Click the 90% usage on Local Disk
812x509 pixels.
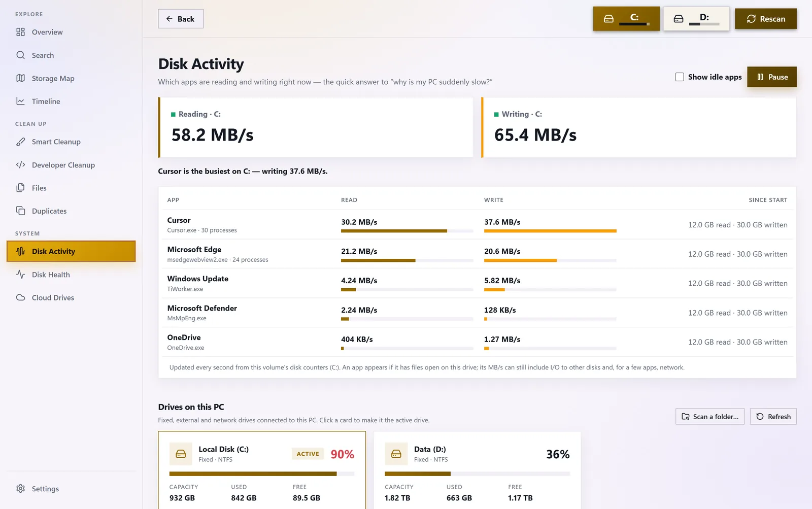[343, 454]
